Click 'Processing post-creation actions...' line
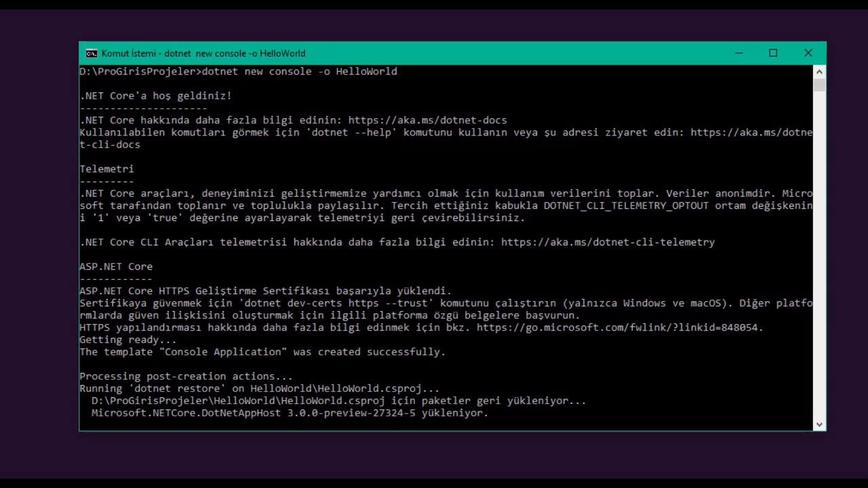 coord(186,376)
